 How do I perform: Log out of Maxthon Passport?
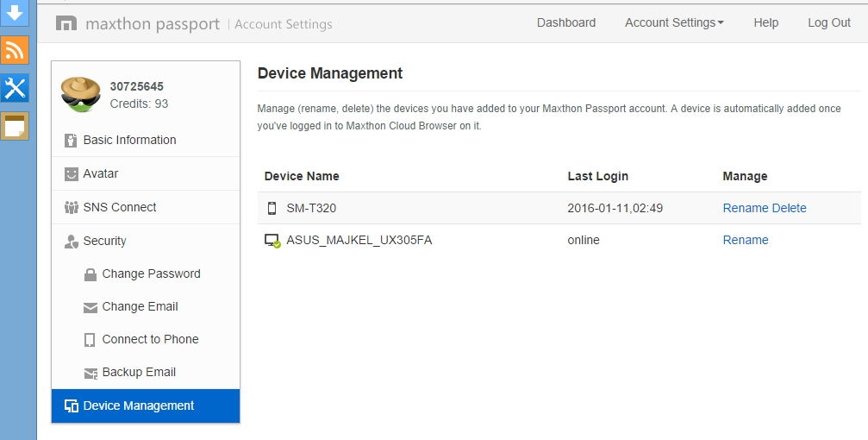(829, 22)
